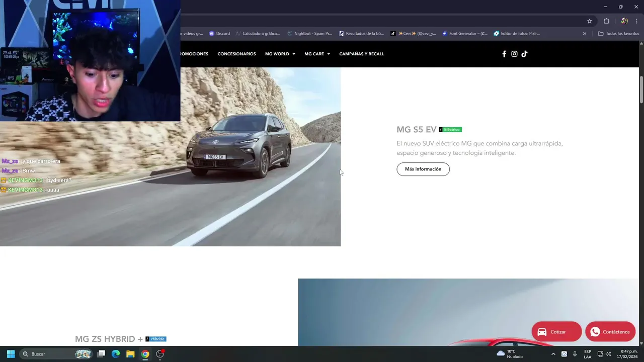Viewport: 644px width, 362px height.
Task: Click the 'El nuevo SUV eléctrico MG' description text
Action: coord(479,148)
